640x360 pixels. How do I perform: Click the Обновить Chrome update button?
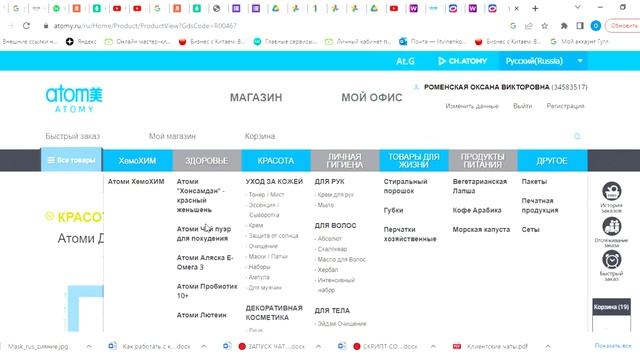[623, 26]
